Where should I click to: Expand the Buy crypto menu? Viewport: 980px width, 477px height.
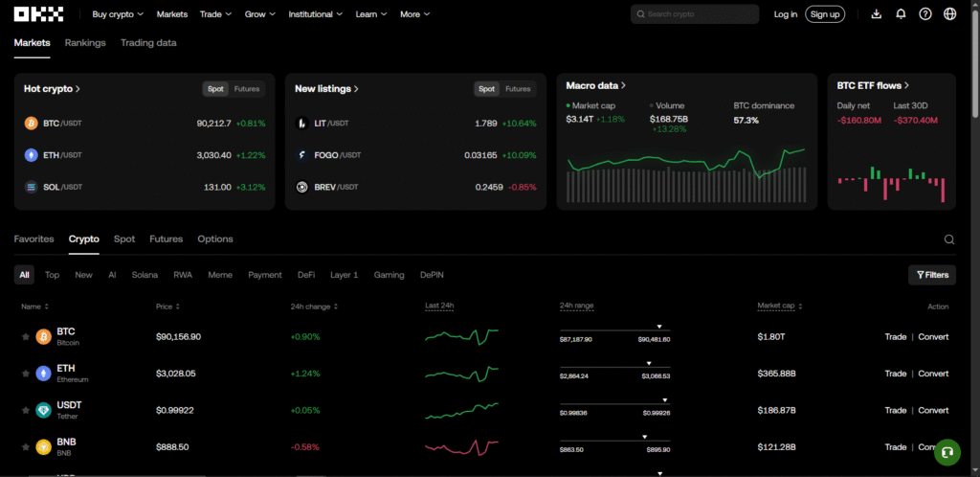[118, 14]
